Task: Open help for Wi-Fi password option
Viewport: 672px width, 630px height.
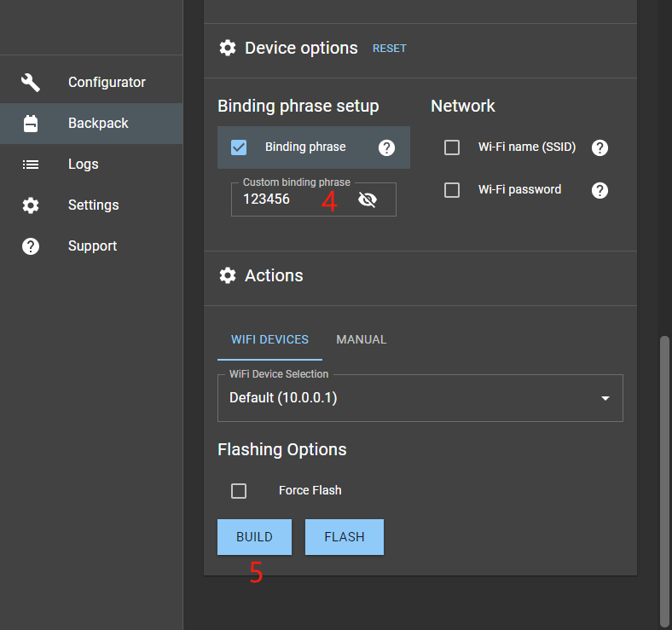Action: click(x=600, y=190)
